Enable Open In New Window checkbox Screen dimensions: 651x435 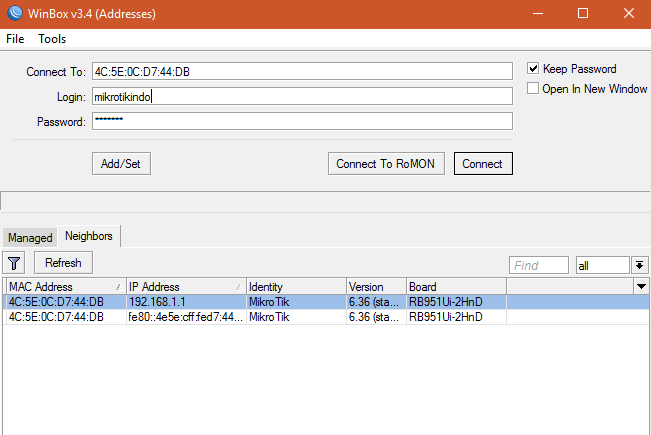click(533, 88)
